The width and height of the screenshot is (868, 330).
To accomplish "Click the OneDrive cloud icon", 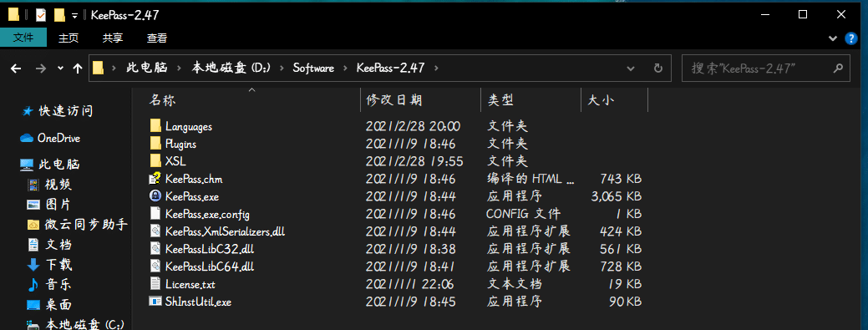I will point(27,138).
